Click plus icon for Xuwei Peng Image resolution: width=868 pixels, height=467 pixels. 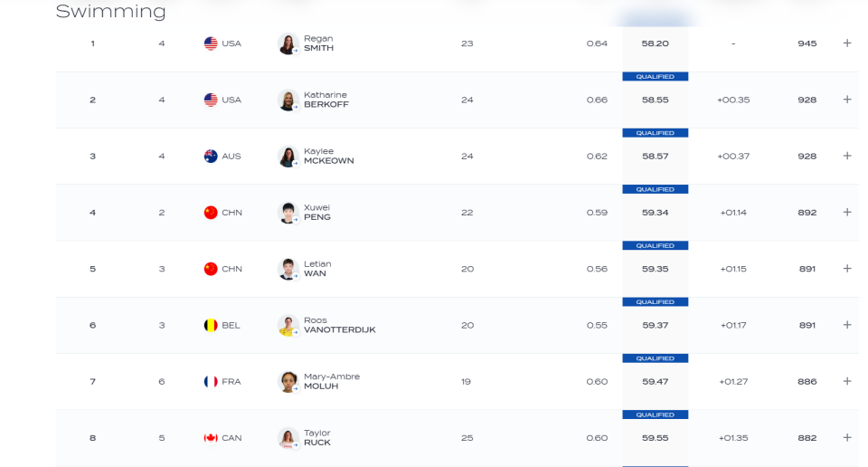847,212
